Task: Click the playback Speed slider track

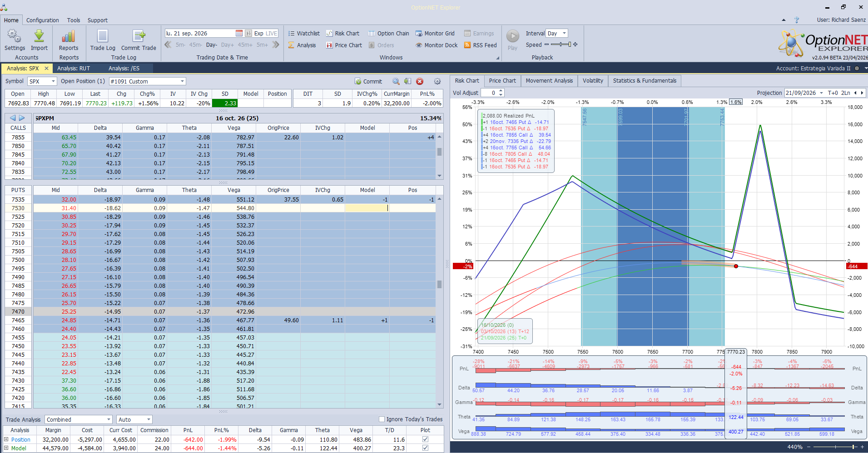Action: point(561,44)
